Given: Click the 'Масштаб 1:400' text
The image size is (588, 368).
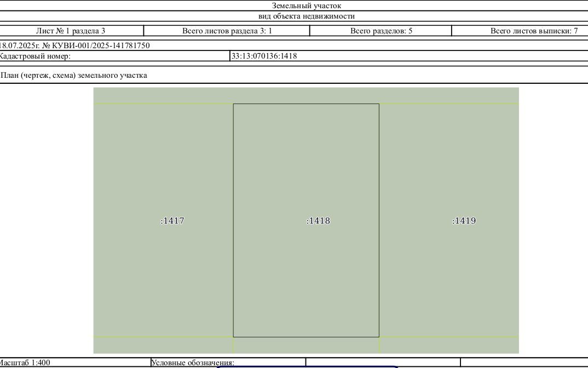Looking at the screenshot, I should (x=25, y=363).
